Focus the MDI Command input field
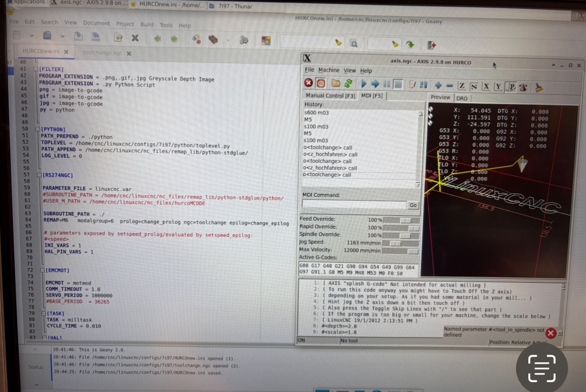586x392 pixels. pos(354,204)
